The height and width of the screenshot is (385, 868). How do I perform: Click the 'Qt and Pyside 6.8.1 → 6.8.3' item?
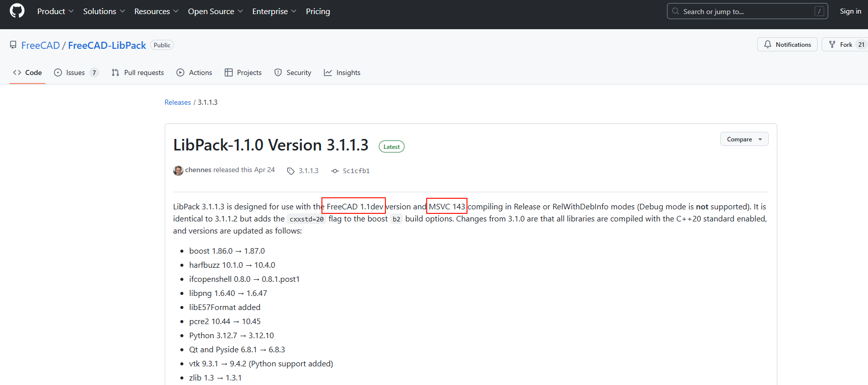[237, 349]
